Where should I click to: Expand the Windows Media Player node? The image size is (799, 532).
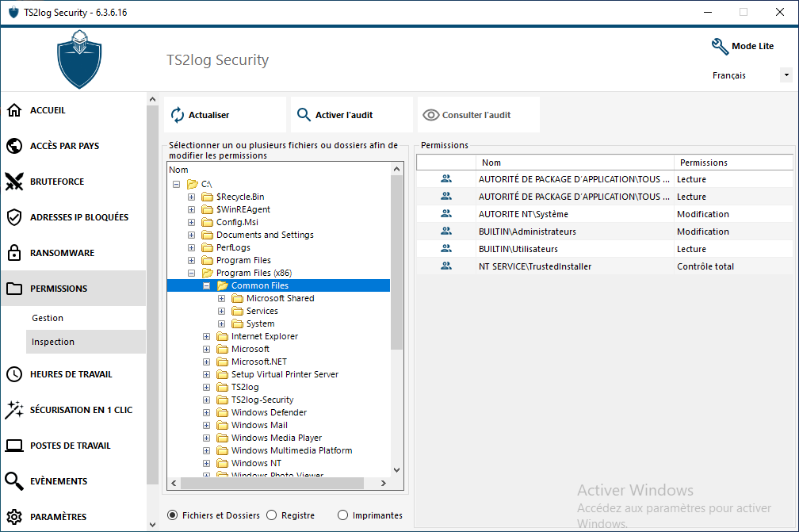pyautogui.click(x=206, y=438)
